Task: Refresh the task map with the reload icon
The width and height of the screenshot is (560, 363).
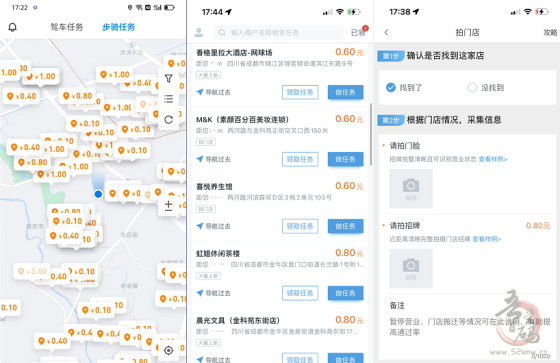Action: [x=169, y=120]
